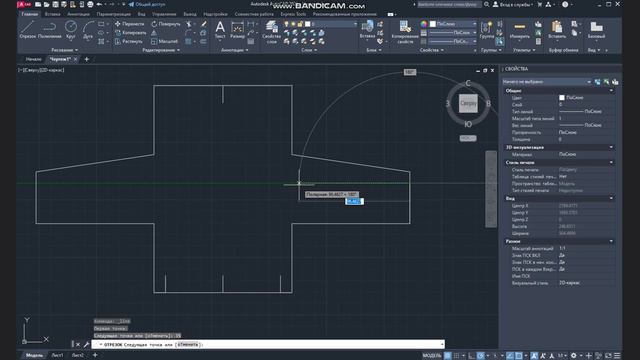The width and height of the screenshot is (640, 360).
Task: Open the Вид ribbon tab
Action: [x=141, y=14]
